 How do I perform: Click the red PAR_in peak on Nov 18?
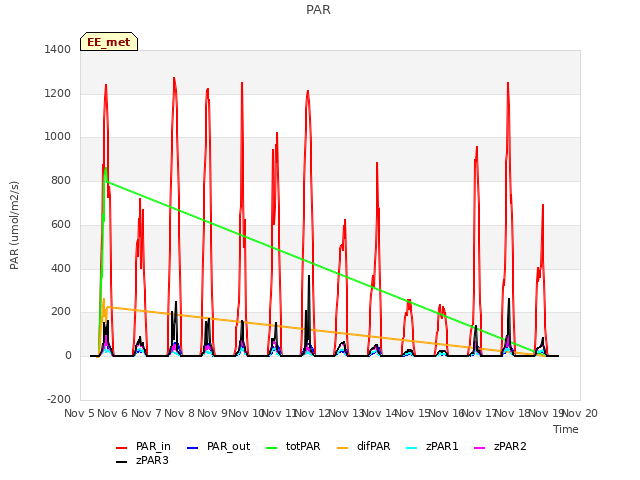[508, 83]
